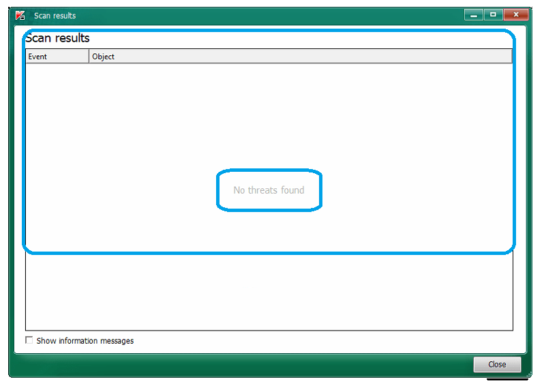This screenshot has height=392, width=544.
Task: Sort results by the Object column
Action: (x=300, y=57)
